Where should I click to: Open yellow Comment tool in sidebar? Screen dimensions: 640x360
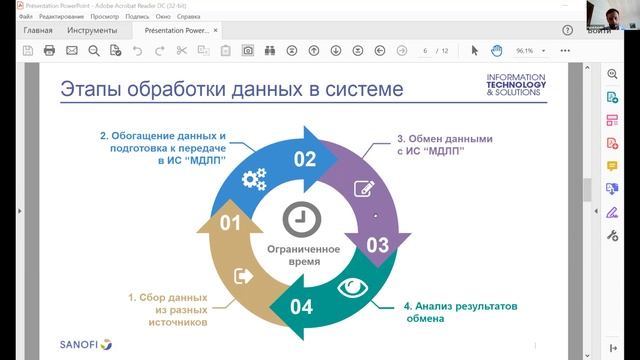pyautogui.click(x=612, y=166)
